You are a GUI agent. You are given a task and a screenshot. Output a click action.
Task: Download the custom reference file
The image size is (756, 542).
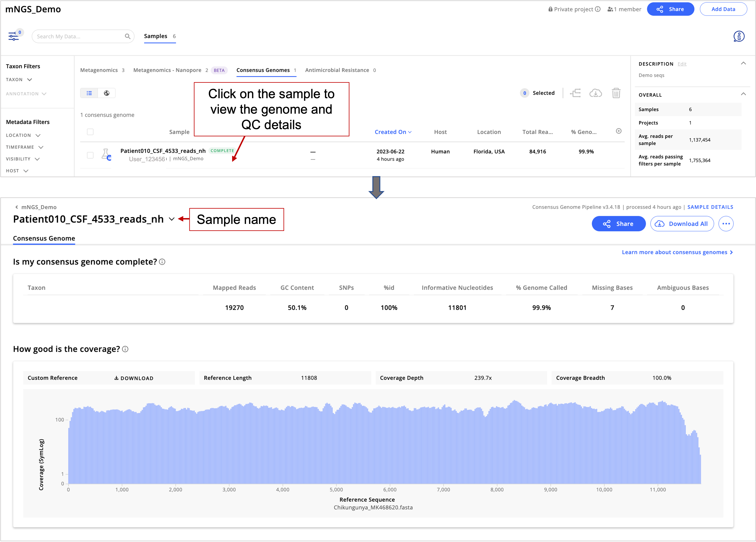coord(134,378)
